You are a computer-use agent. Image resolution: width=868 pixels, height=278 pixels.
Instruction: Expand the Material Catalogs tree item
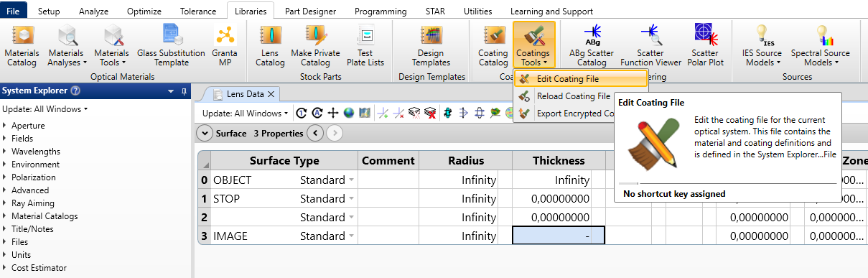tap(5, 216)
